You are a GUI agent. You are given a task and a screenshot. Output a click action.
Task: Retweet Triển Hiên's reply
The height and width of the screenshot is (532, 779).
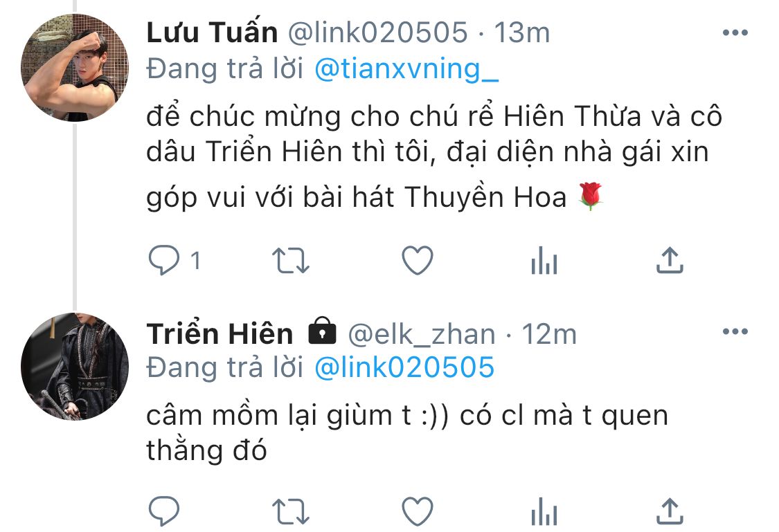tap(291, 512)
